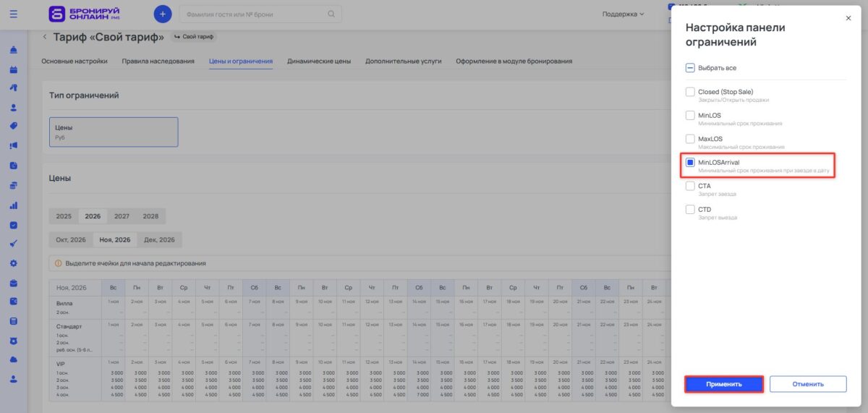The height and width of the screenshot is (413, 868).
Task: Open the bar chart reports icon in the sidebar
Action: 14,205
